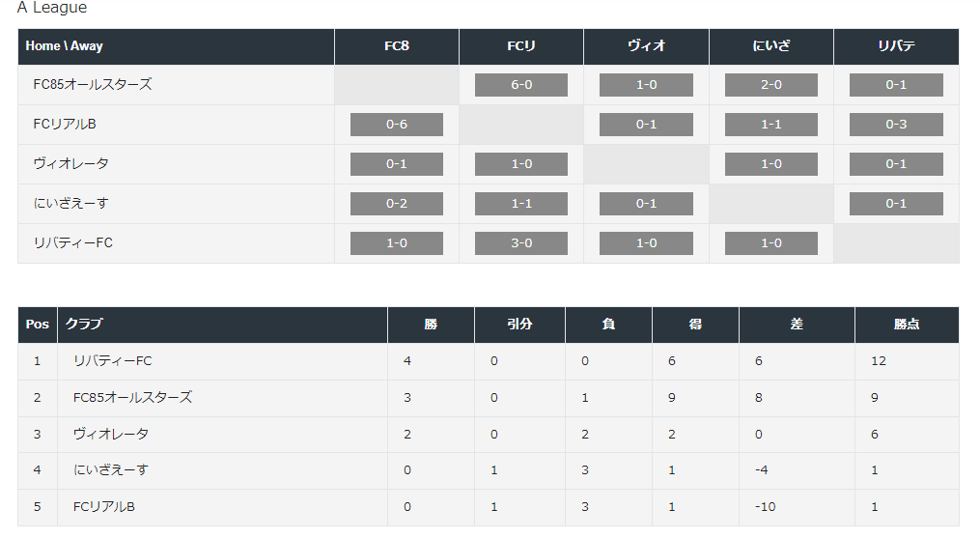Select the 2-0 score against にいざ
Screen dimensions: 980x538
click(x=771, y=85)
